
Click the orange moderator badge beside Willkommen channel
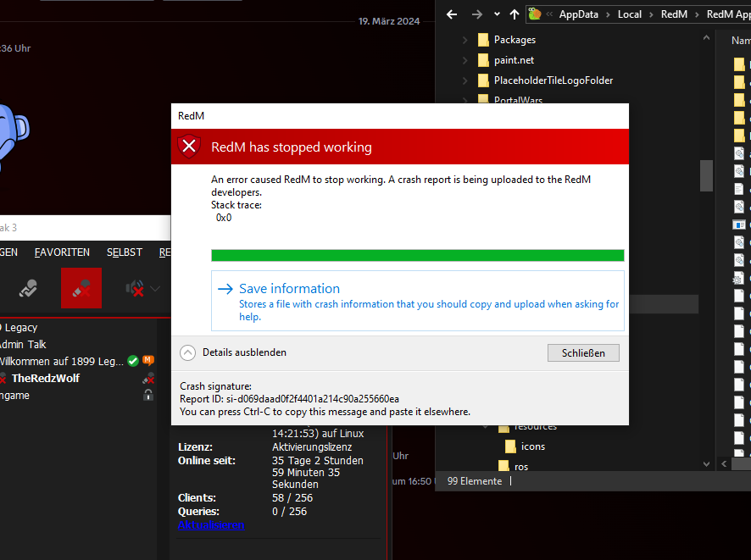148,361
